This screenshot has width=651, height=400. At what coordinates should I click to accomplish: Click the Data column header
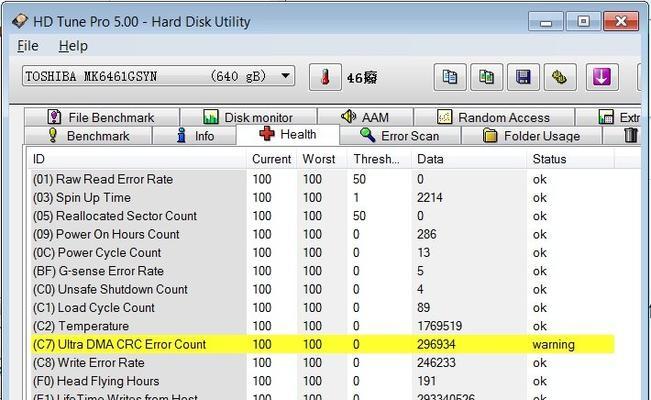(x=469, y=159)
